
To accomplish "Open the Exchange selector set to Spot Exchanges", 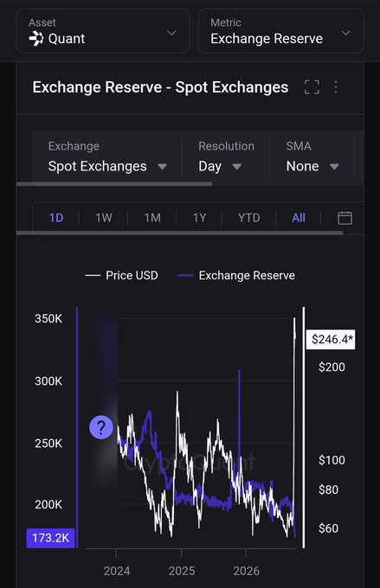I will 107,157.
